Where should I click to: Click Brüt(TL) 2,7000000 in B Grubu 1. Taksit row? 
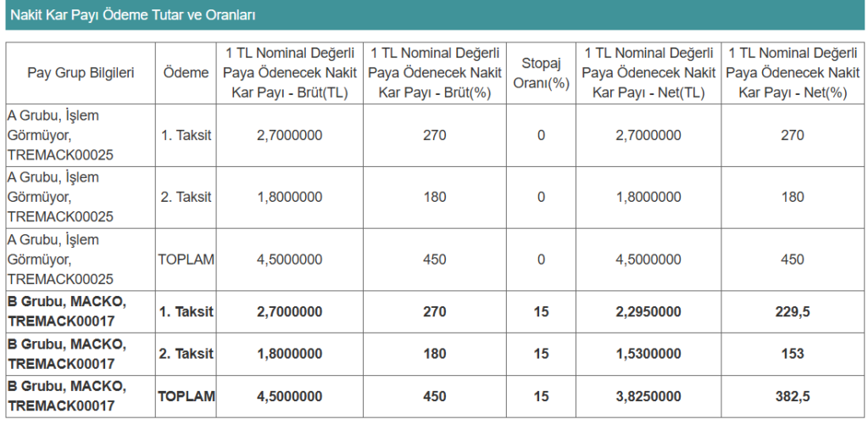point(290,311)
